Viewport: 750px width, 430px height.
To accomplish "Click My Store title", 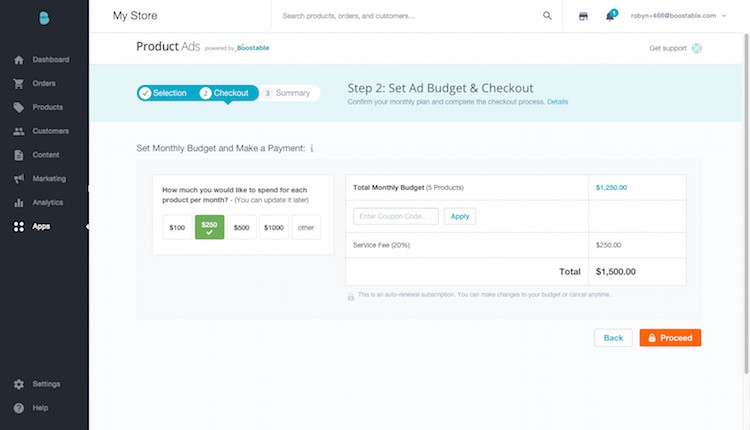I will point(135,16).
